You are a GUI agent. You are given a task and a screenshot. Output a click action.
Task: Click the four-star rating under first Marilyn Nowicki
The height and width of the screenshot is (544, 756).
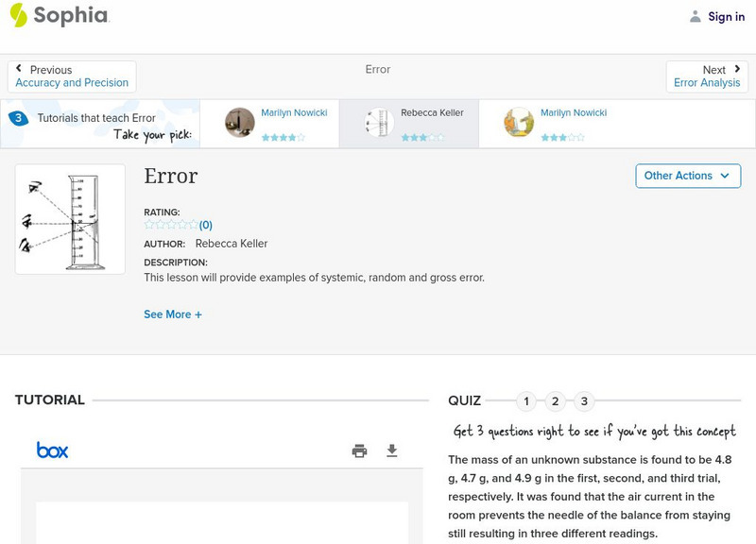[x=283, y=137]
